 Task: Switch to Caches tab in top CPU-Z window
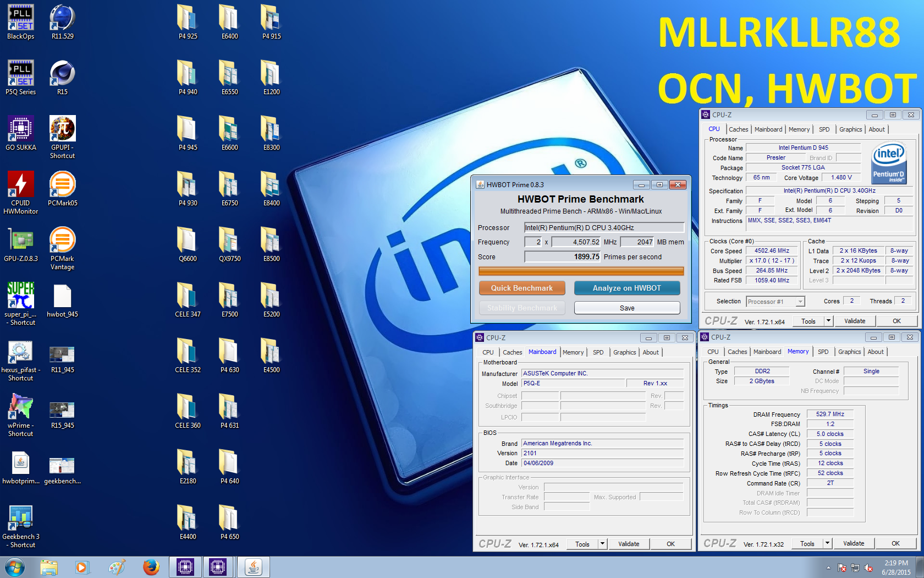tap(738, 129)
